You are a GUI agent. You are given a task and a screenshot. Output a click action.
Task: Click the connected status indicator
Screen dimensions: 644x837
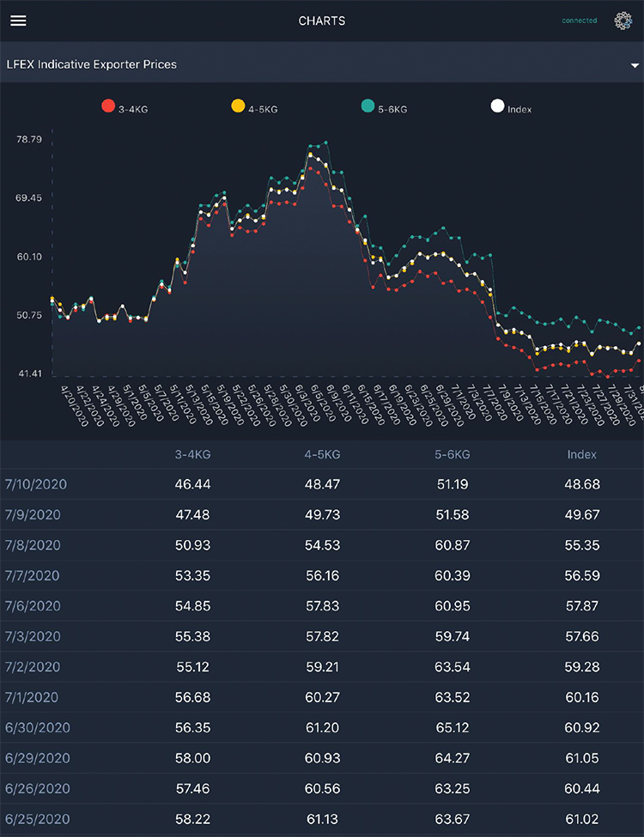(x=579, y=21)
